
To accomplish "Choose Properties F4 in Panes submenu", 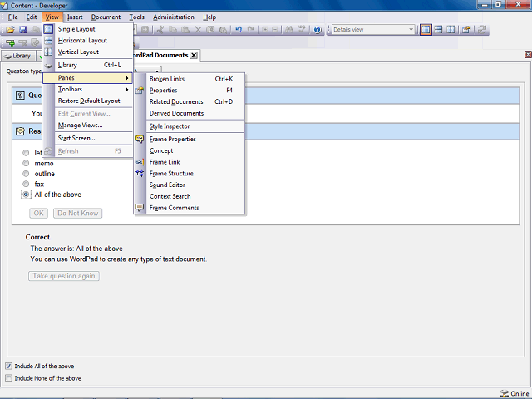I will point(190,91).
